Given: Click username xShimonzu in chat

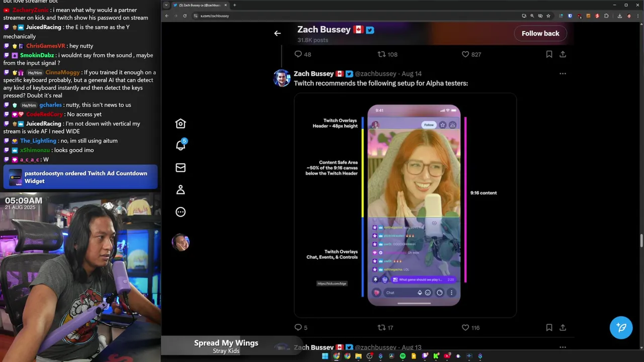Looking at the screenshot, I should 35,150.
